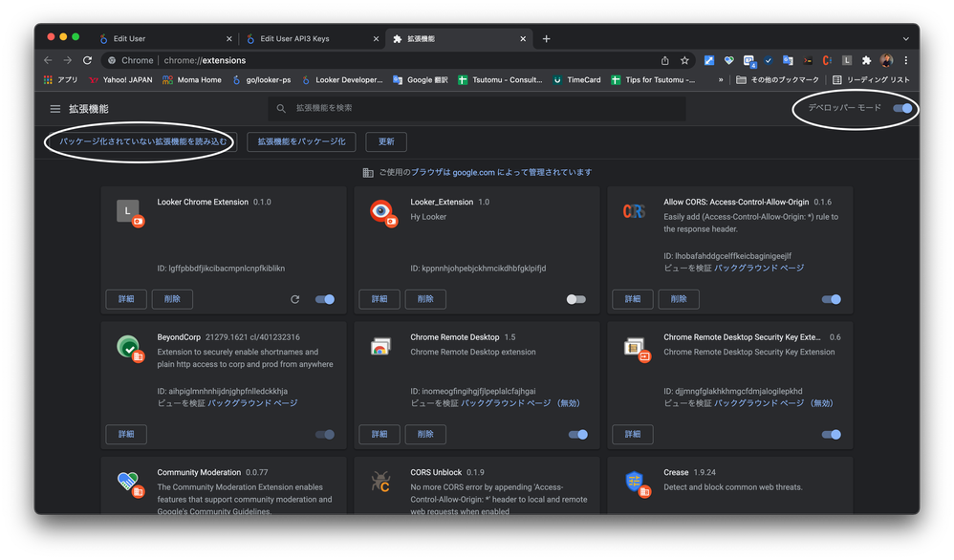Bookmark this page with the star icon

(685, 60)
